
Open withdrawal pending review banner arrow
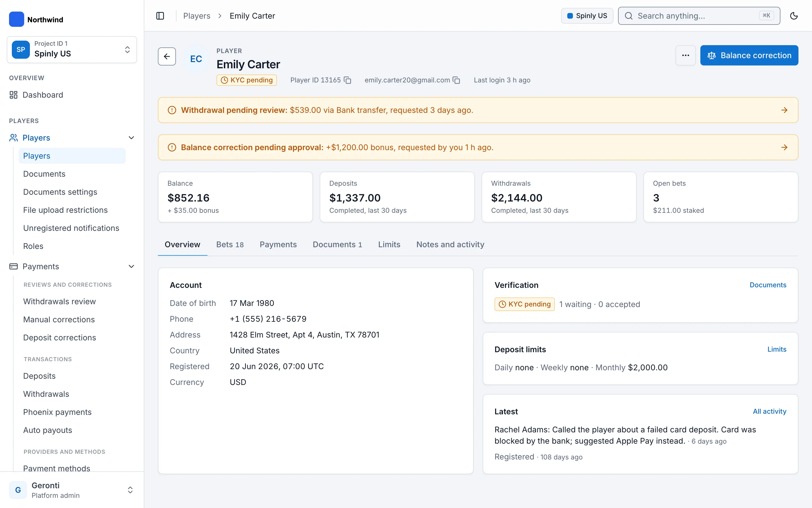coord(784,110)
